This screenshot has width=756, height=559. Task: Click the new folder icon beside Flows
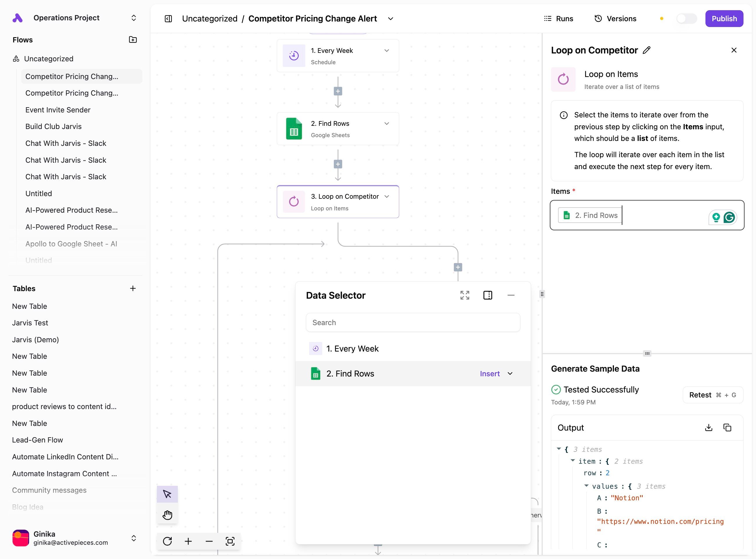tap(133, 40)
